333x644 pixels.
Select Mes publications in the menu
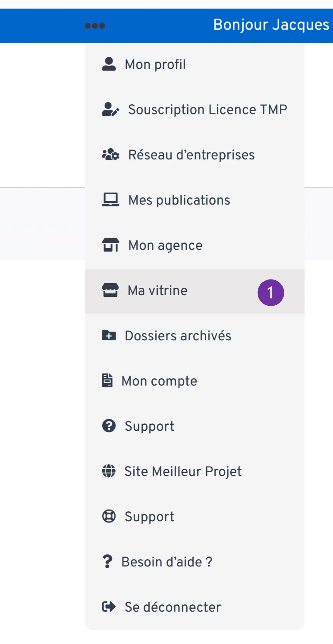179,200
